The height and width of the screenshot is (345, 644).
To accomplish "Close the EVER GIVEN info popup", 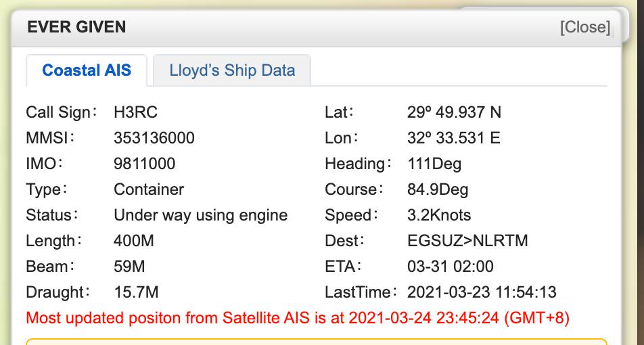I will pyautogui.click(x=584, y=27).
